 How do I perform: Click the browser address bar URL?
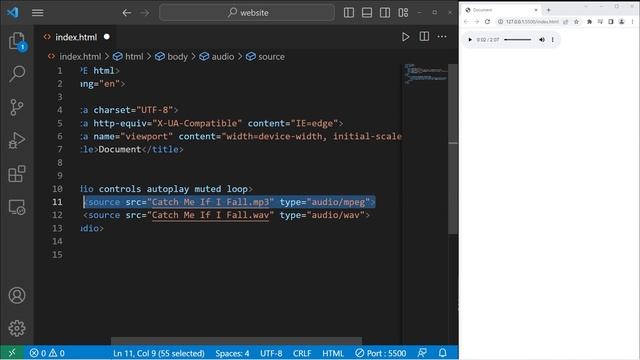click(x=532, y=22)
